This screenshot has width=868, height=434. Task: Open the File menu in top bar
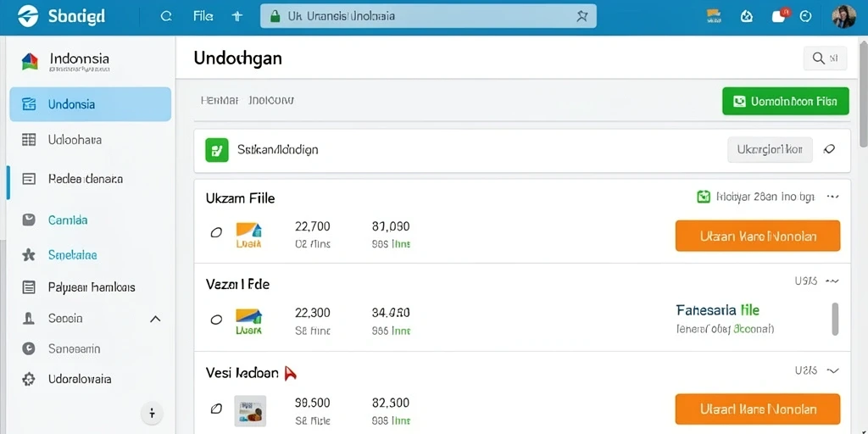coord(203,16)
